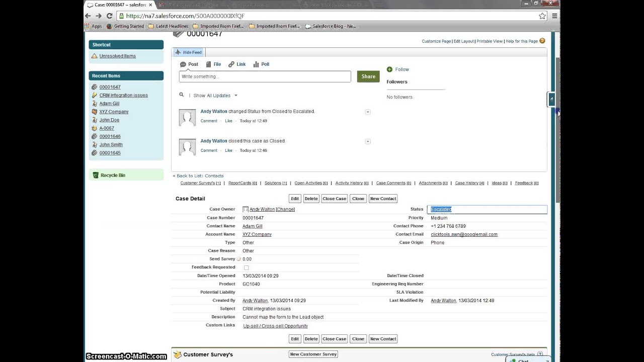Click the File attachment icon in feed
The height and width of the screenshot is (362, 644).
click(x=208, y=64)
